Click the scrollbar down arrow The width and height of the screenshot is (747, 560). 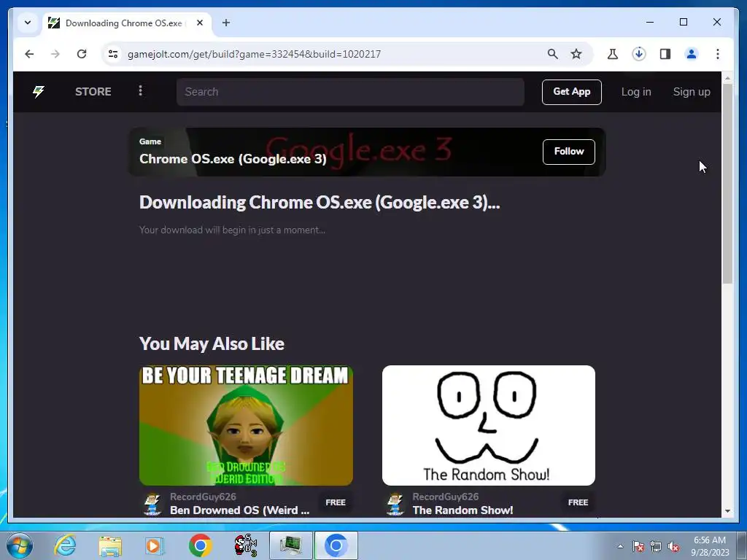click(x=727, y=511)
